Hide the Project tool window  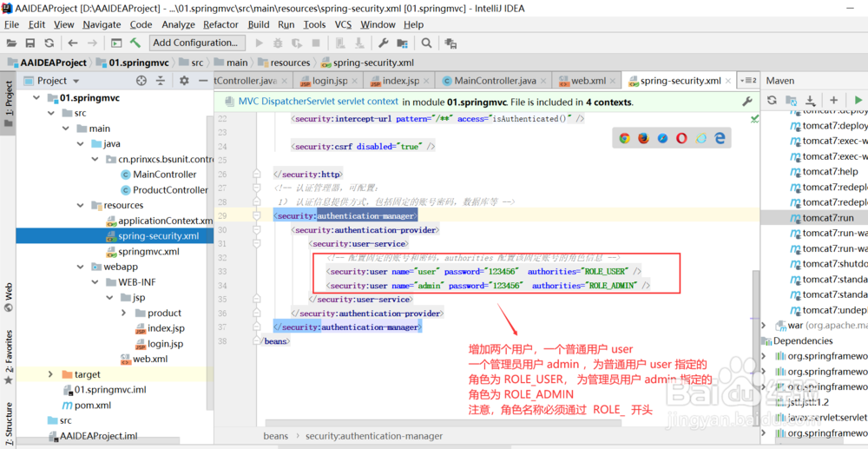click(203, 81)
